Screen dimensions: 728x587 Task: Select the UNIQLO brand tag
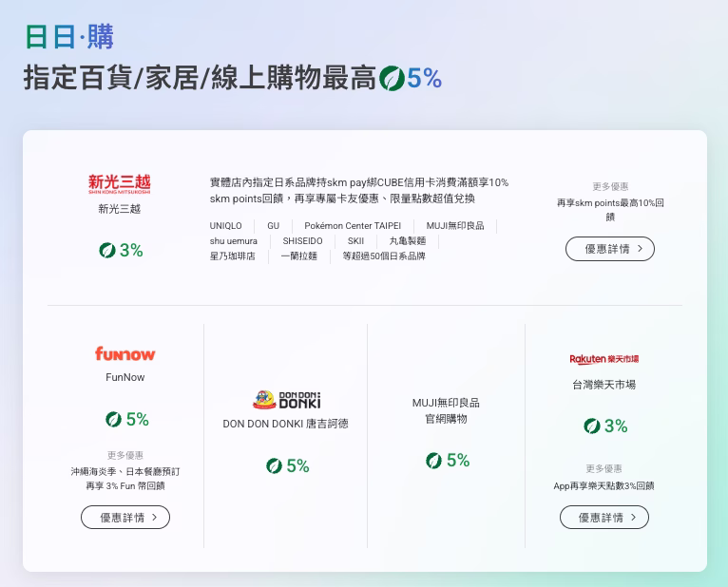point(225,226)
